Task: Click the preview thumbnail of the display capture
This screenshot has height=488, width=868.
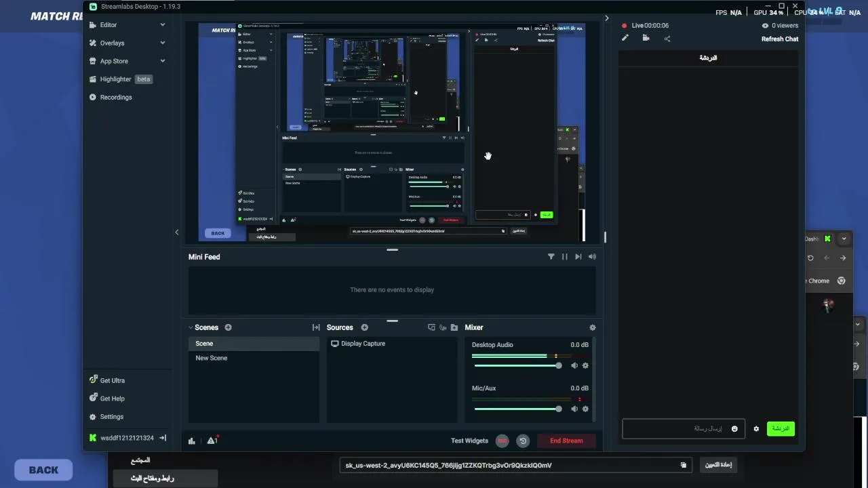Action: 392,132
